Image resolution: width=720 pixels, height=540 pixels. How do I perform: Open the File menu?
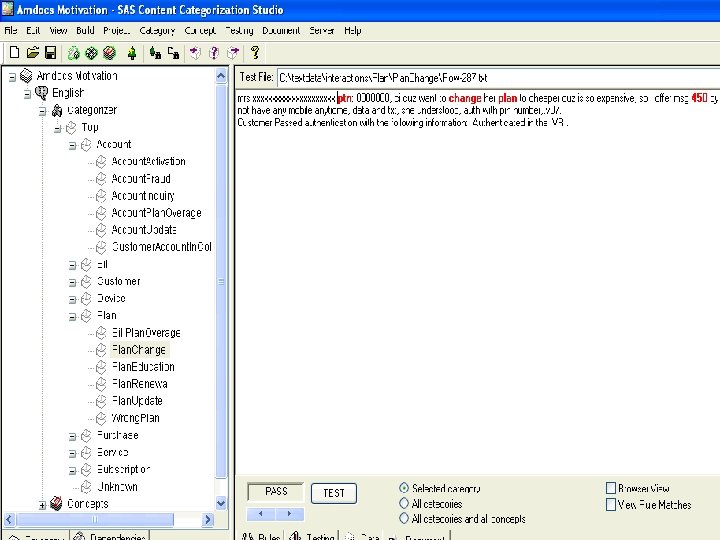(11, 30)
